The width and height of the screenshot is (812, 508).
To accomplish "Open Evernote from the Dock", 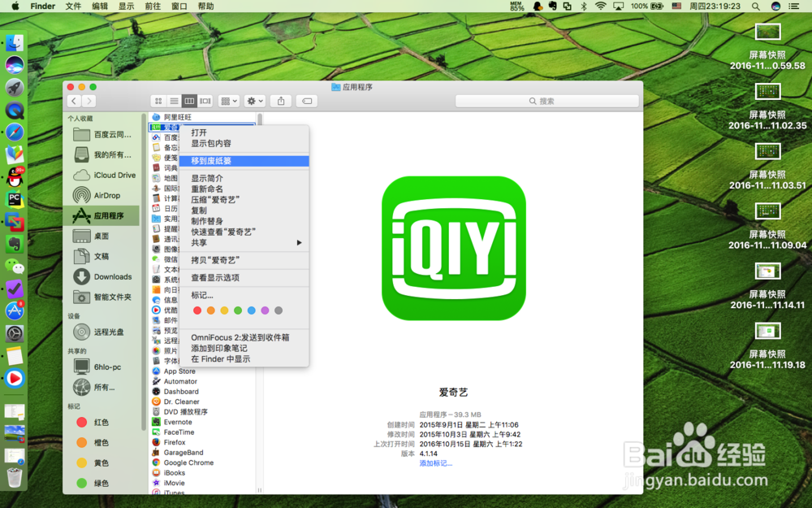I will [16, 242].
